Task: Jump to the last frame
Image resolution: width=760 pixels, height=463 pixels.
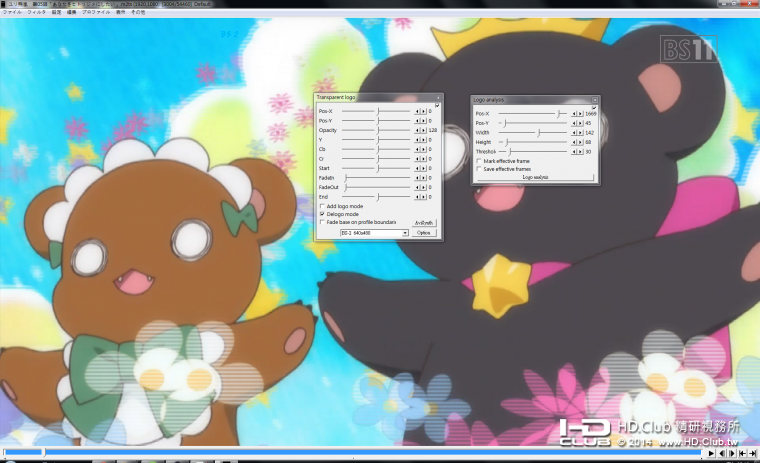Action: pos(753,453)
